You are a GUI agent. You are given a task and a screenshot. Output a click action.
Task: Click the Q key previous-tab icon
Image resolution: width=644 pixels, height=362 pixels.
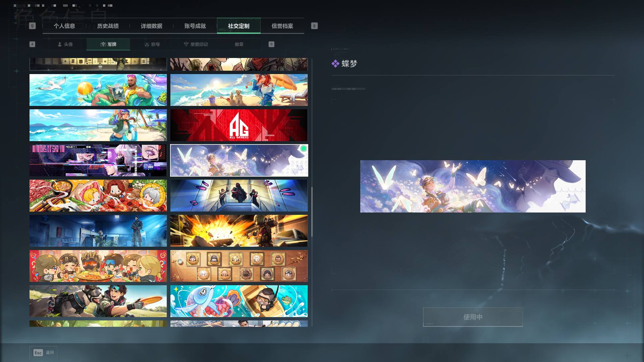pos(32,26)
